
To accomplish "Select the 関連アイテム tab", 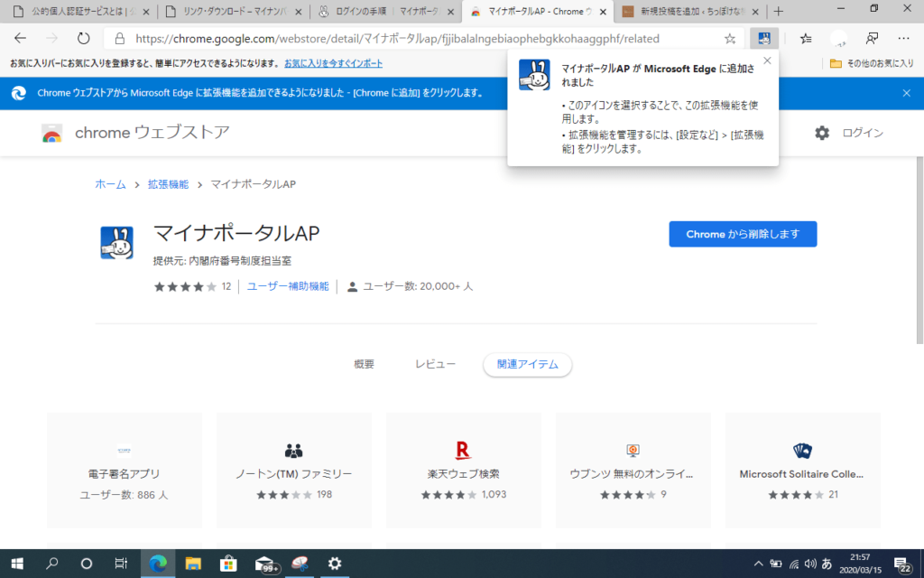I will (x=527, y=365).
